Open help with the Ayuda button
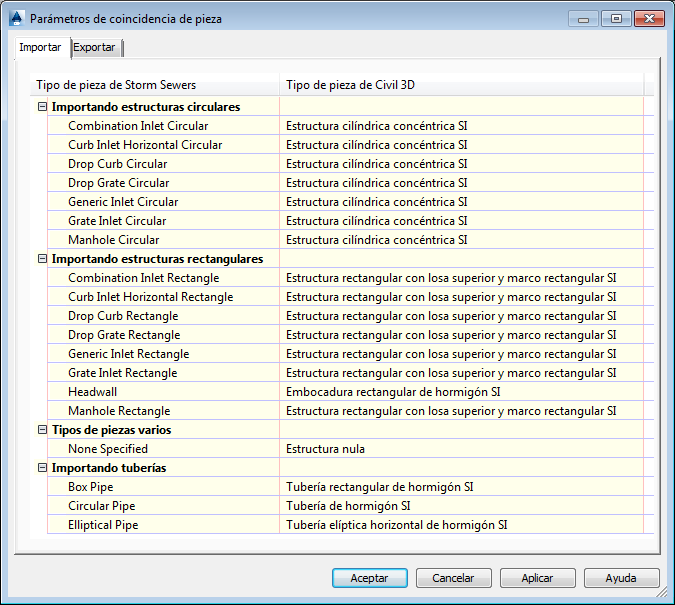 621,578
